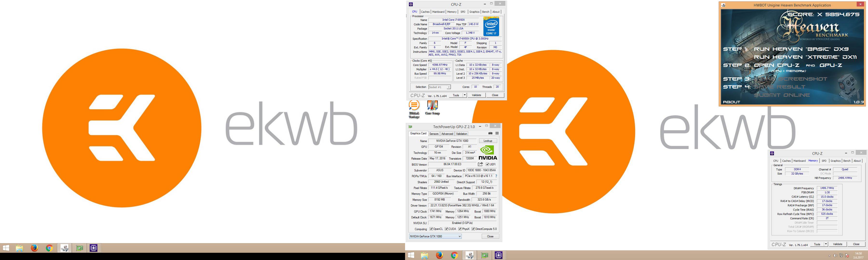Click the bus interface question mark
The height and width of the screenshot is (260, 868).
pyautogui.click(x=496, y=176)
